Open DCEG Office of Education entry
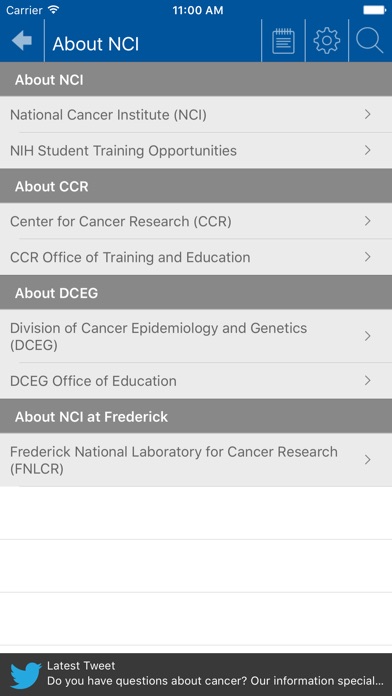Screen dimensions: 392x696 (x=196, y=381)
